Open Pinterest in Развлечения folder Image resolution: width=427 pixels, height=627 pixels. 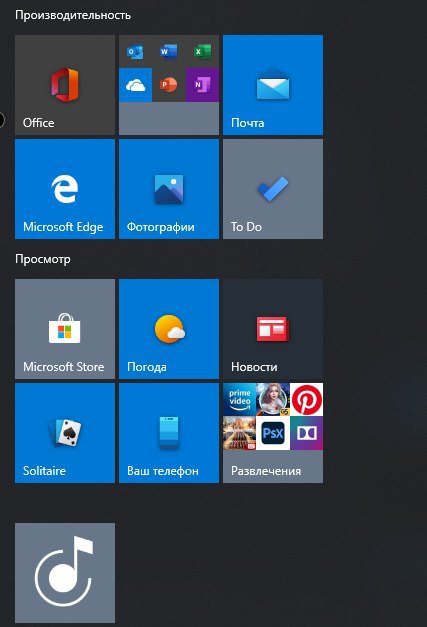coord(306,399)
